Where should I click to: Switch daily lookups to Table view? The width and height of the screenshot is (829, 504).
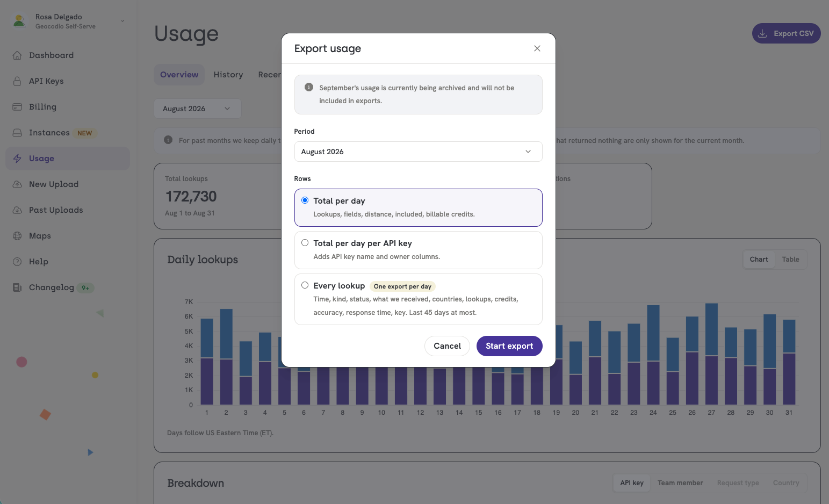pos(790,260)
